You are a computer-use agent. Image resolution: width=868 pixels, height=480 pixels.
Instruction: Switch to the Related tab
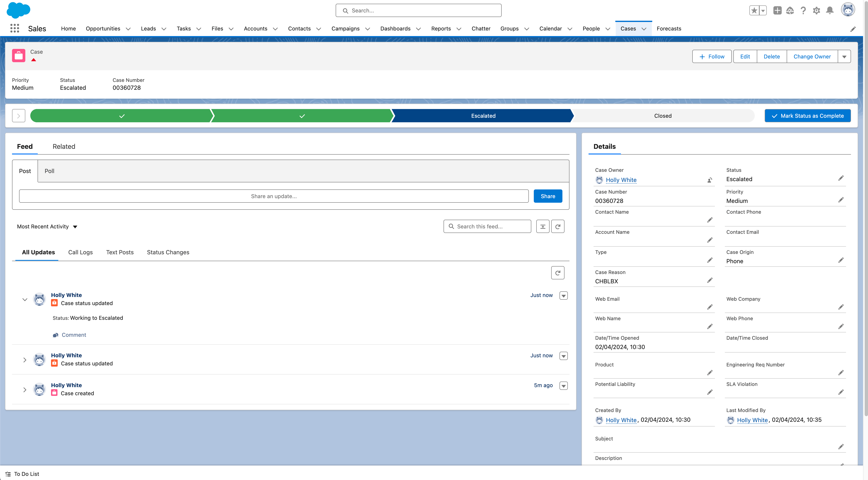pos(64,146)
